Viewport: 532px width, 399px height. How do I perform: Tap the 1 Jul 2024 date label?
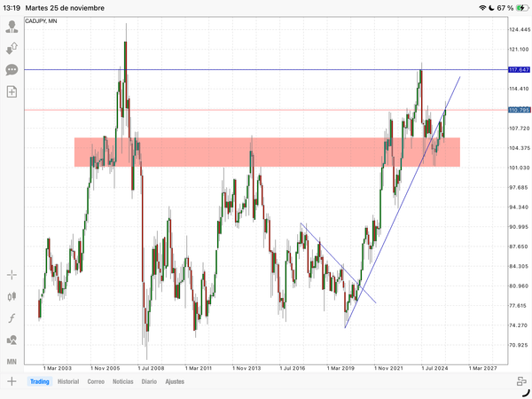[434, 368]
